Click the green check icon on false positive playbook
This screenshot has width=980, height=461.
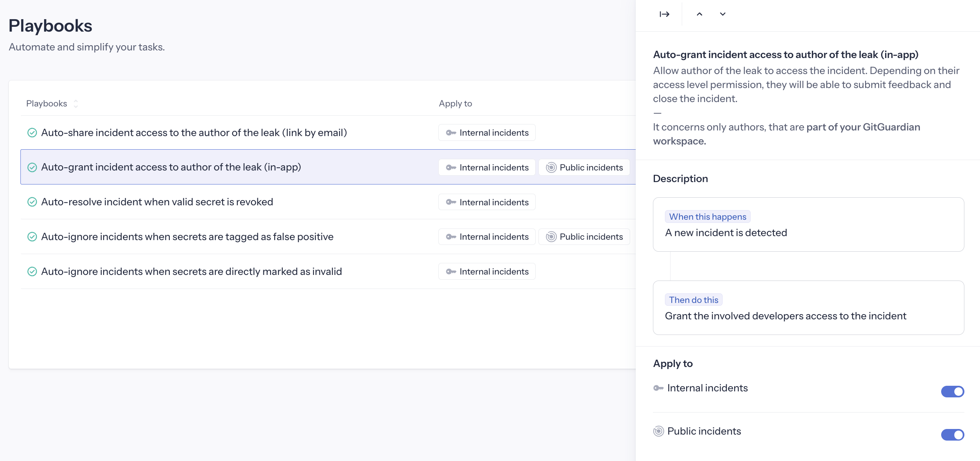(32, 237)
